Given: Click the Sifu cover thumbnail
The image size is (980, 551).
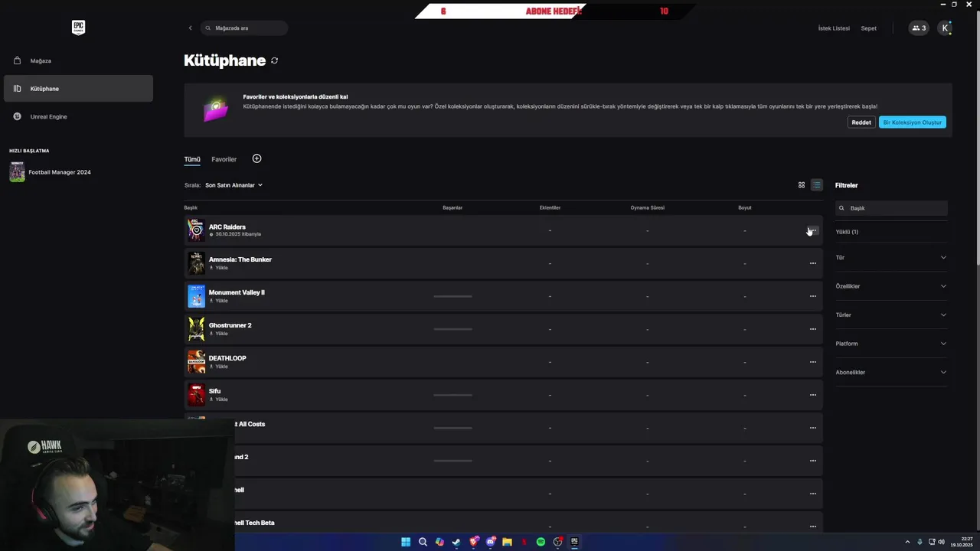Looking at the screenshot, I should (196, 395).
